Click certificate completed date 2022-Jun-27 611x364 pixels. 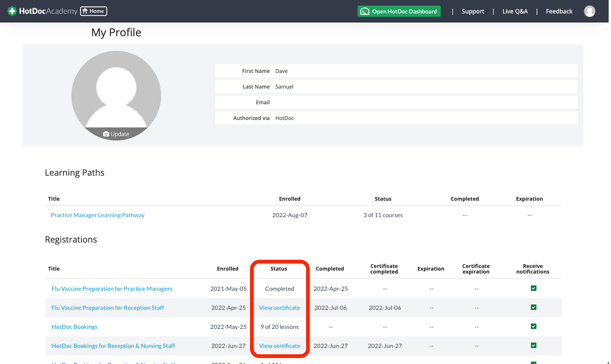coord(385,346)
